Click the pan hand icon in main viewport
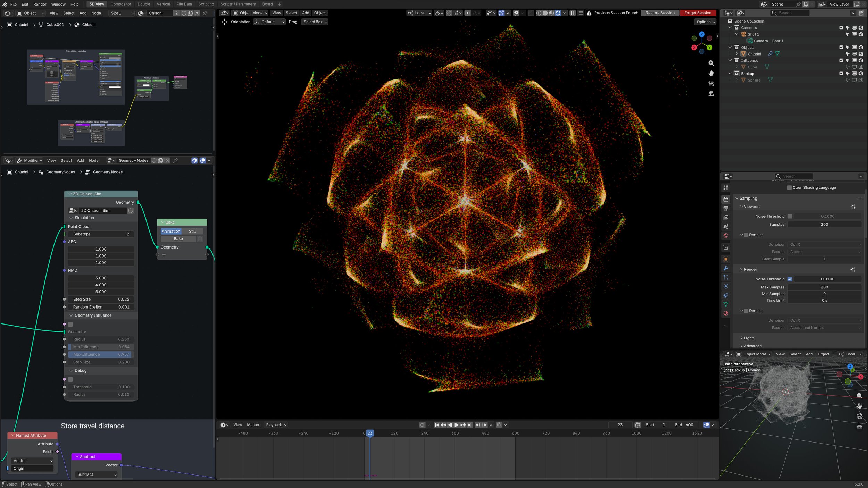Image resolution: width=868 pixels, height=488 pixels. [x=711, y=73]
